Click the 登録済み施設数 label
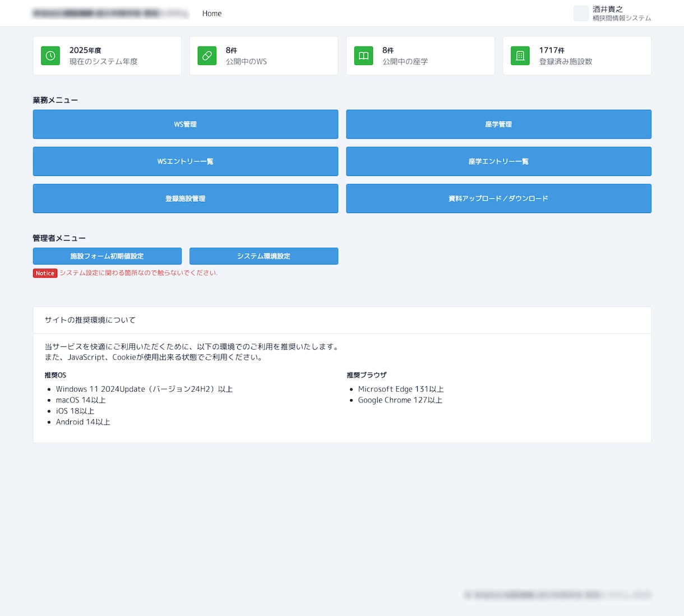 566,62
